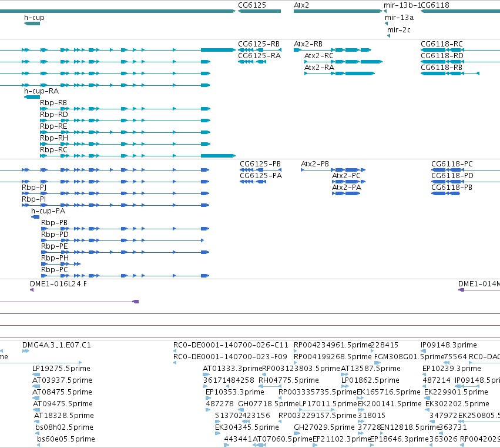The width and height of the screenshot is (500, 448).
Task: Select EST GH07718.5prime label
Action: coord(268,404)
